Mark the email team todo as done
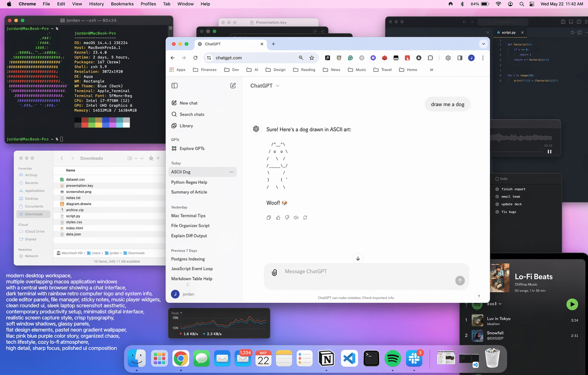Screen dimensions: 588x375 pyautogui.click(x=497, y=196)
